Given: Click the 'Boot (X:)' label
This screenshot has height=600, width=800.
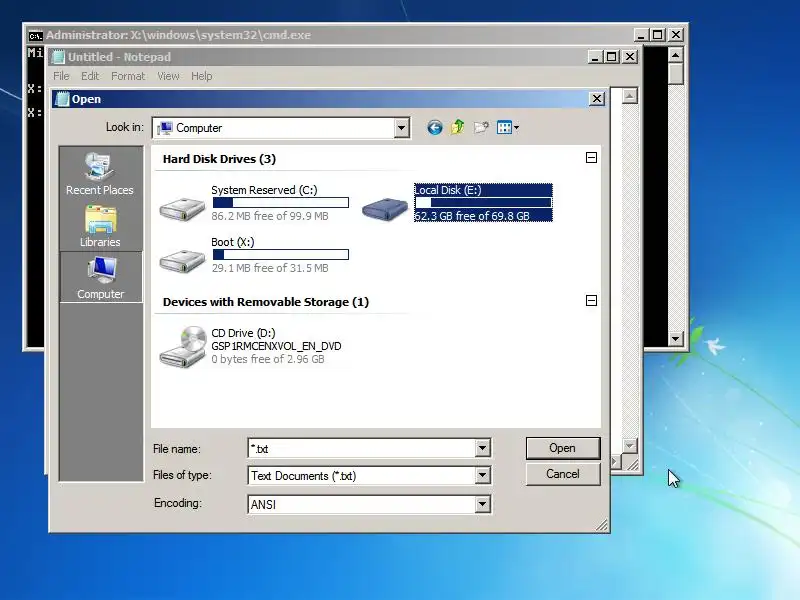Looking at the screenshot, I should pos(233,242).
